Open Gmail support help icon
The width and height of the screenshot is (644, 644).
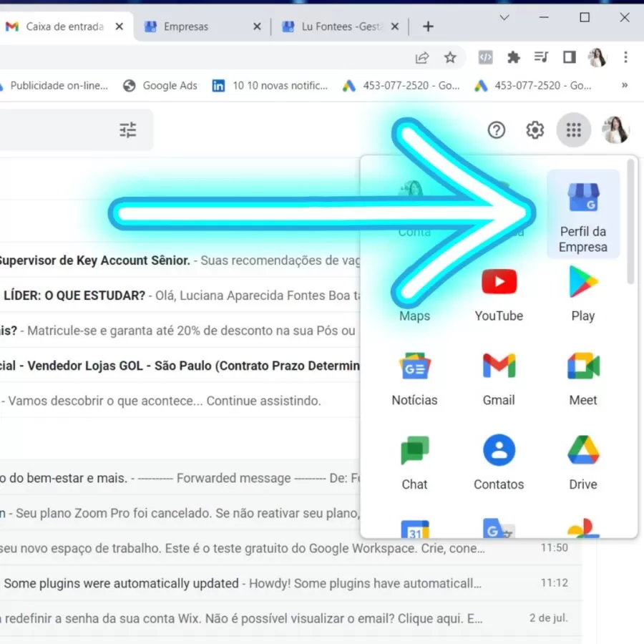pos(496,130)
